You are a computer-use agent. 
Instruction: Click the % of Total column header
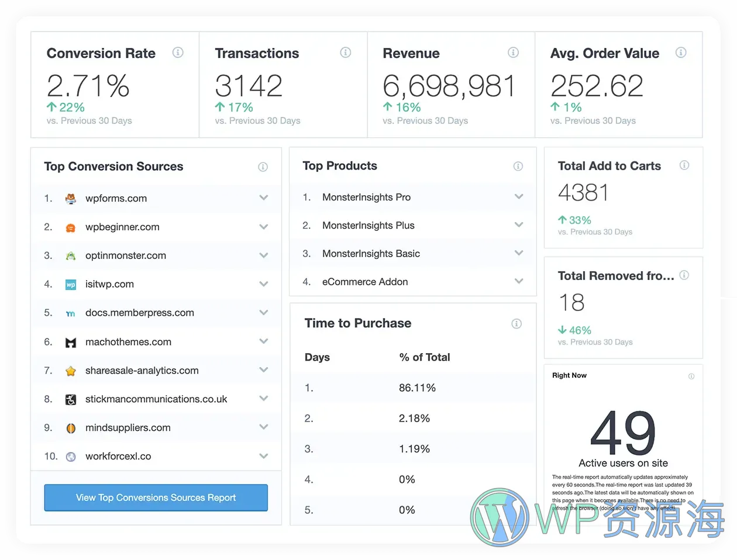425,357
